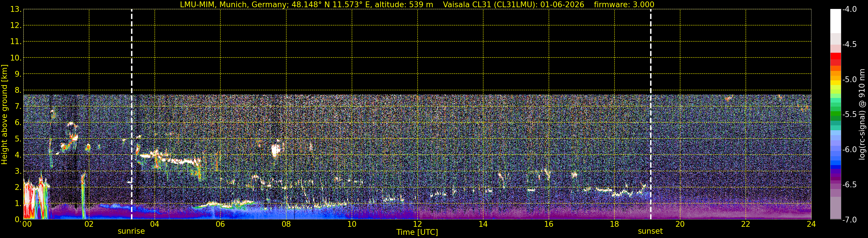Click the 13 tick label on height axis
The height and width of the screenshot is (238, 868).
16,10
